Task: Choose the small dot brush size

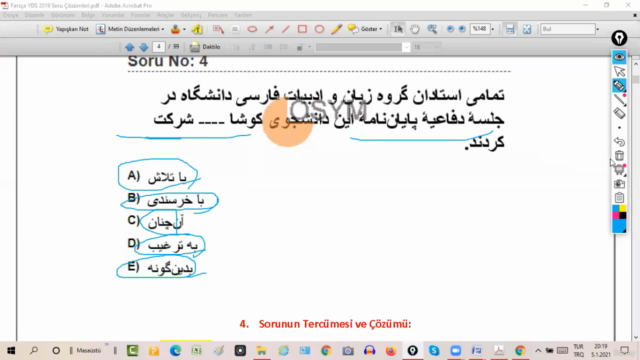Action: pos(619,128)
